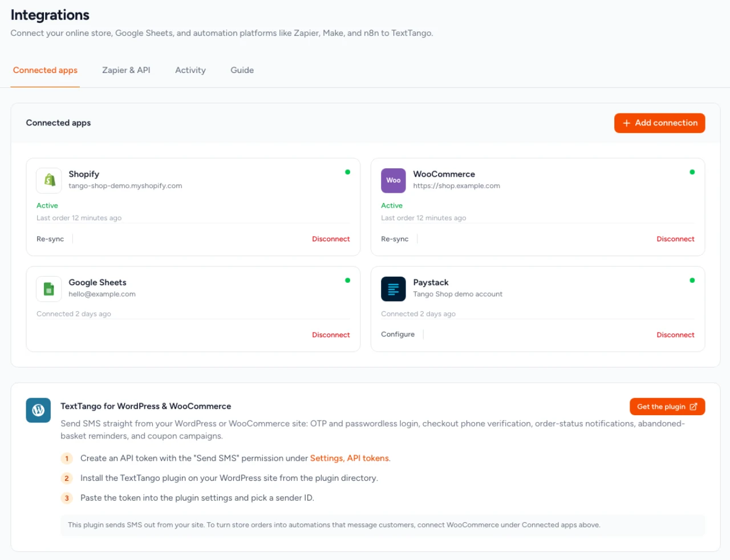Open the Guide tab
Screen dimensions: 730x560
pos(242,70)
